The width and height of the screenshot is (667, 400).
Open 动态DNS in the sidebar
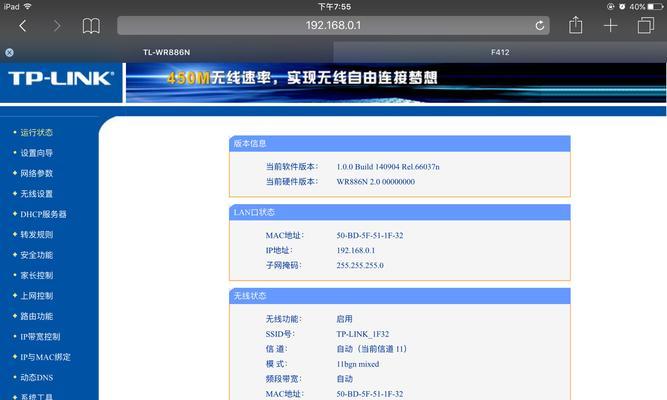pos(37,377)
